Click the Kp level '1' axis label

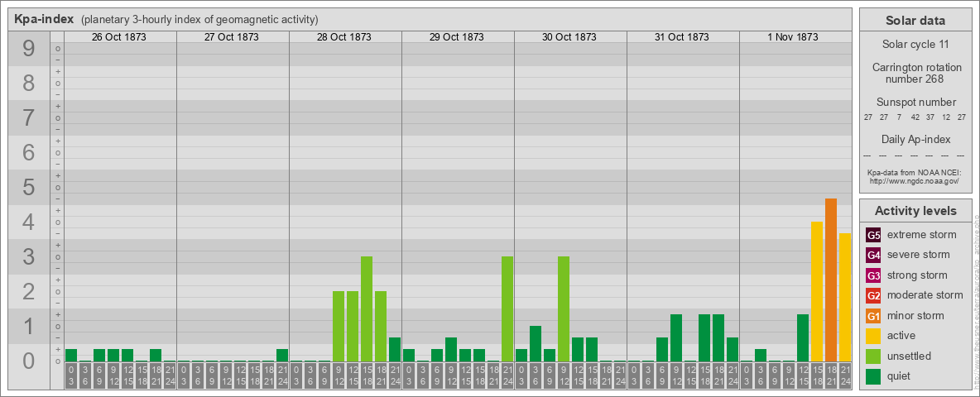[x=29, y=326]
